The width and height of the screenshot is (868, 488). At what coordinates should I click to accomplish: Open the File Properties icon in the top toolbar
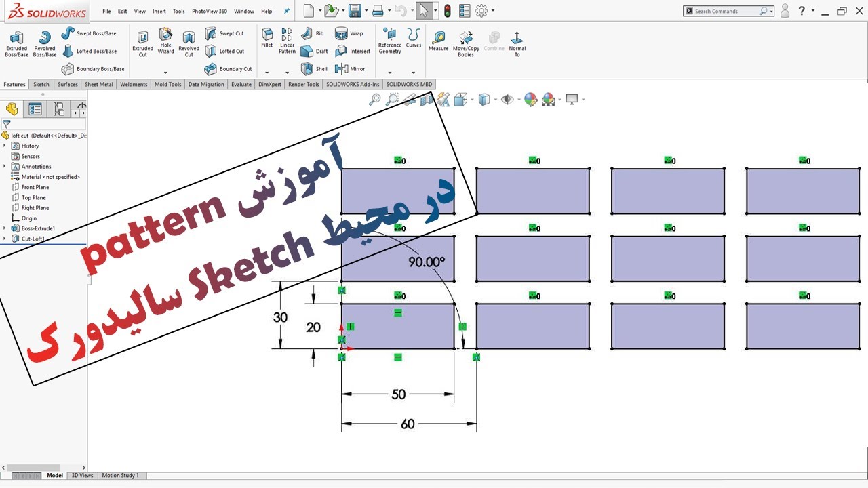[x=465, y=11]
